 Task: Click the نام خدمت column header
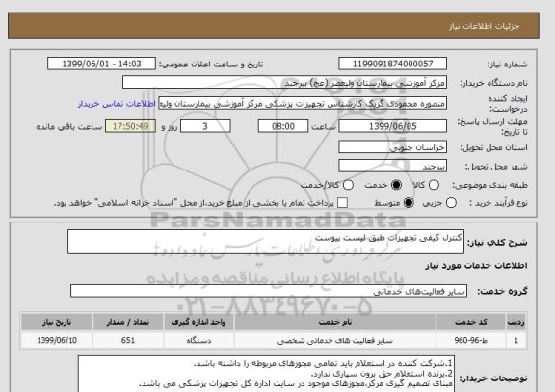click(335, 322)
